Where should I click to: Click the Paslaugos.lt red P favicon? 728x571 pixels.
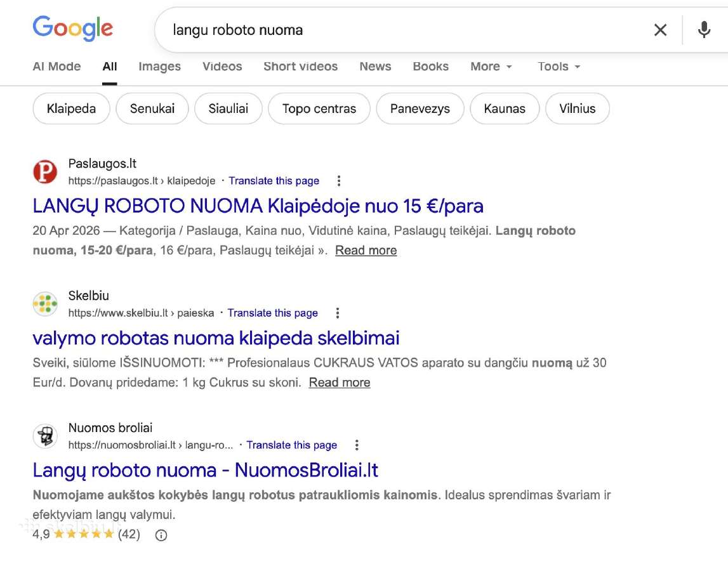45,172
